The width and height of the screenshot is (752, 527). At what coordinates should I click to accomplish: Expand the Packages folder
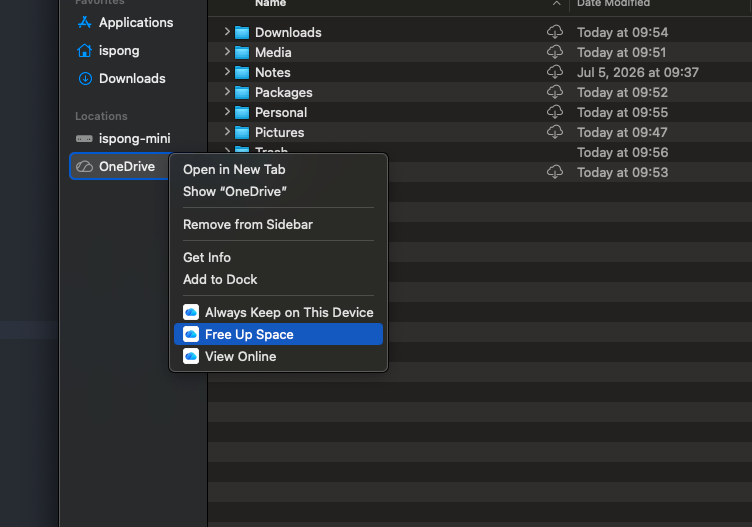(227, 92)
